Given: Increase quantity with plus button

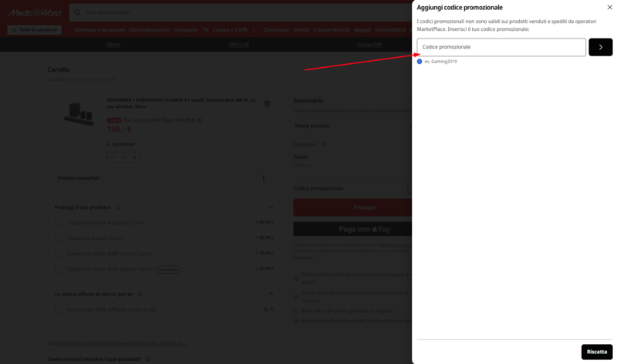Looking at the screenshot, I should 134,157.
